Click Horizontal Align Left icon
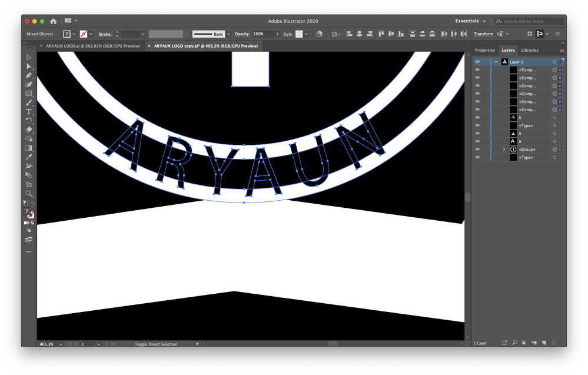This screenshot has height=375, width=588. (349, 34)
